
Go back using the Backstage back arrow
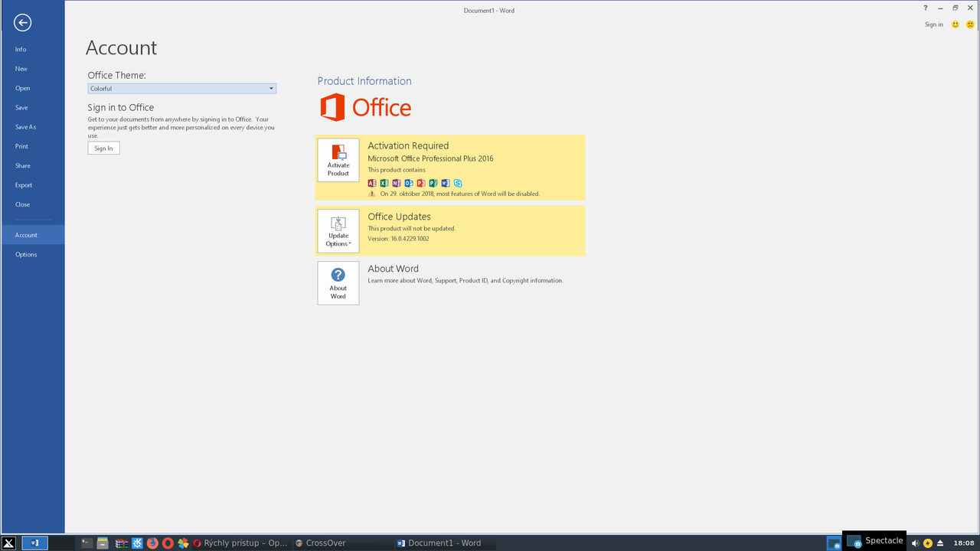(22, 23)
